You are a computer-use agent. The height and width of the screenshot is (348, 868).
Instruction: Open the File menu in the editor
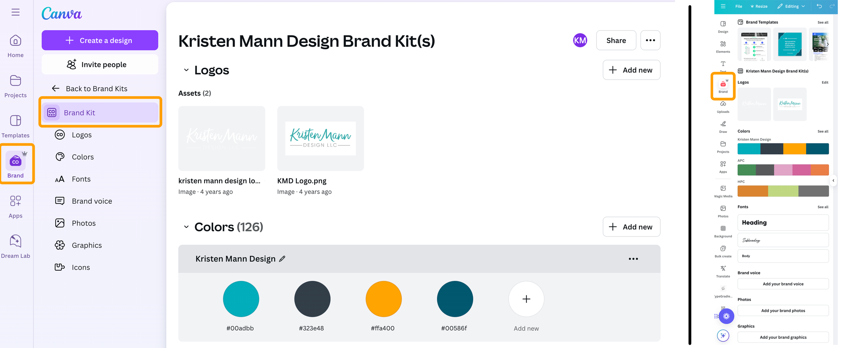click(739, 6)
